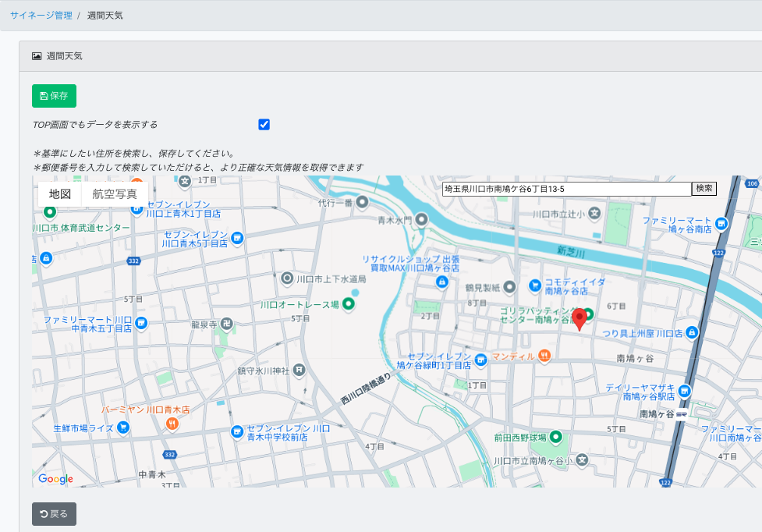Click the 戻る back button
This screenshot has height=532, width=762.
point(54,513)
